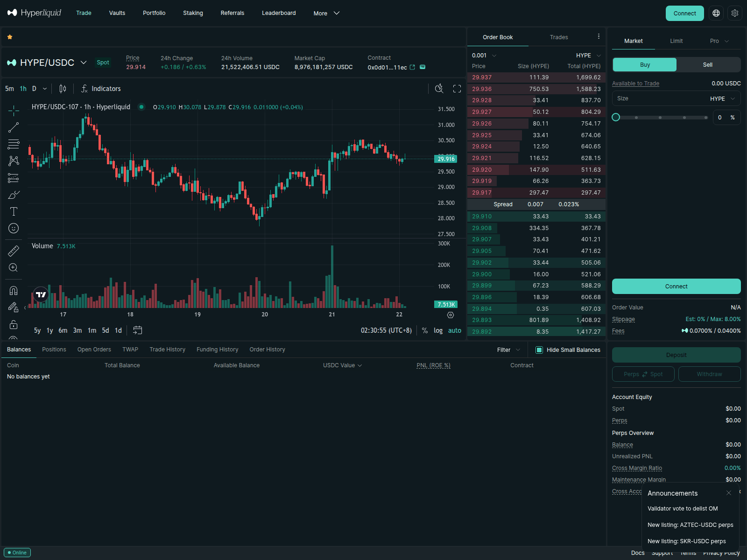Switch order side to Sell
The width and height of the screenshot is (747, 560).
click(x=708, y=65)
